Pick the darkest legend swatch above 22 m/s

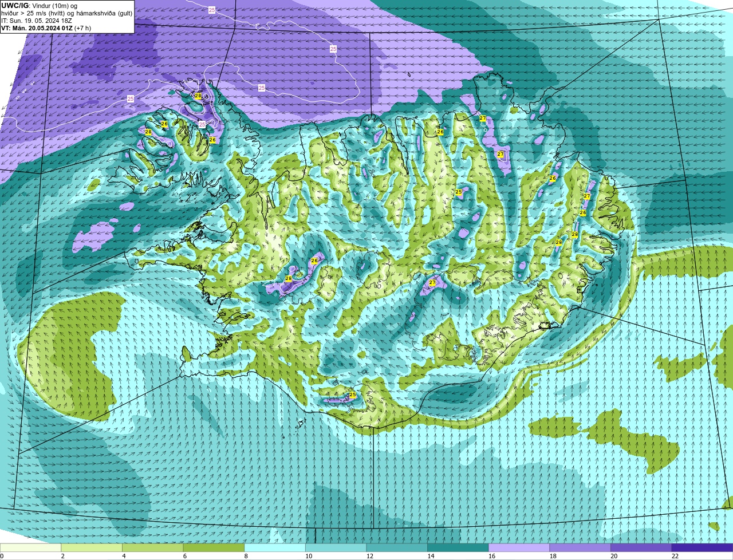[702, 548]
